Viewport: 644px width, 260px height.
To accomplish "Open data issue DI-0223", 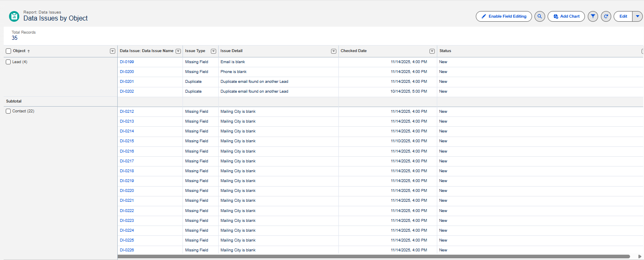I will click(x=127, y=221).
